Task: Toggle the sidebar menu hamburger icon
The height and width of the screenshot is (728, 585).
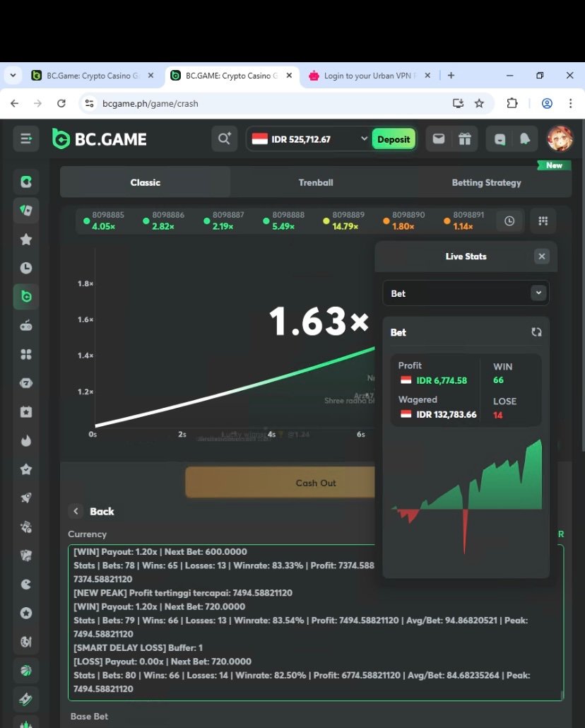Action: point(26,139)
